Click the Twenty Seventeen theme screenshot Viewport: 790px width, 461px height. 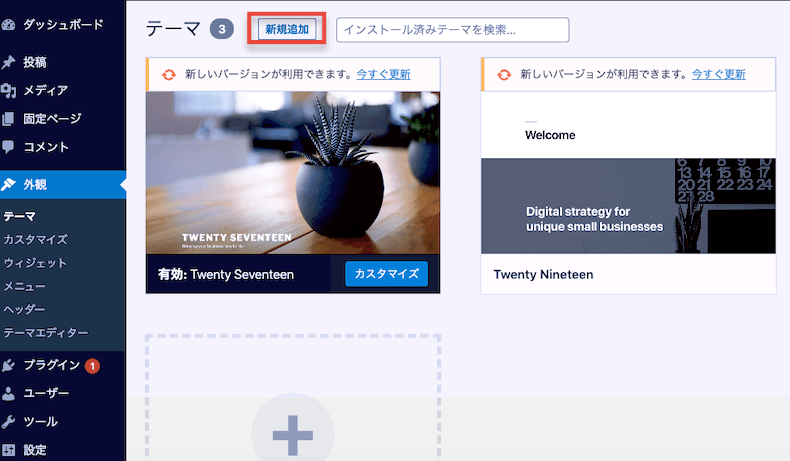[293, 173]
